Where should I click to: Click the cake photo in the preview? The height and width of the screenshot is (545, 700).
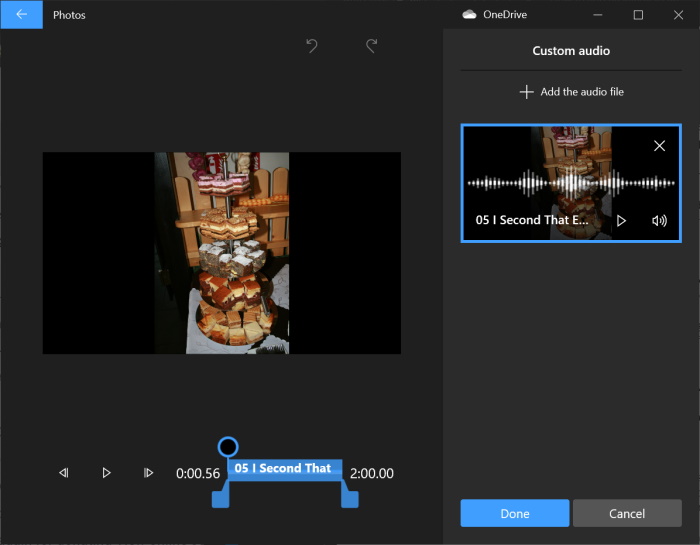click(x=221, y=253)
